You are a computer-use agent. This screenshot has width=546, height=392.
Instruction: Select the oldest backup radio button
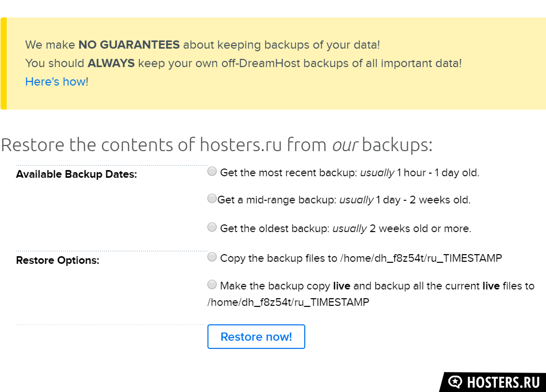click(x=212, y=227)
